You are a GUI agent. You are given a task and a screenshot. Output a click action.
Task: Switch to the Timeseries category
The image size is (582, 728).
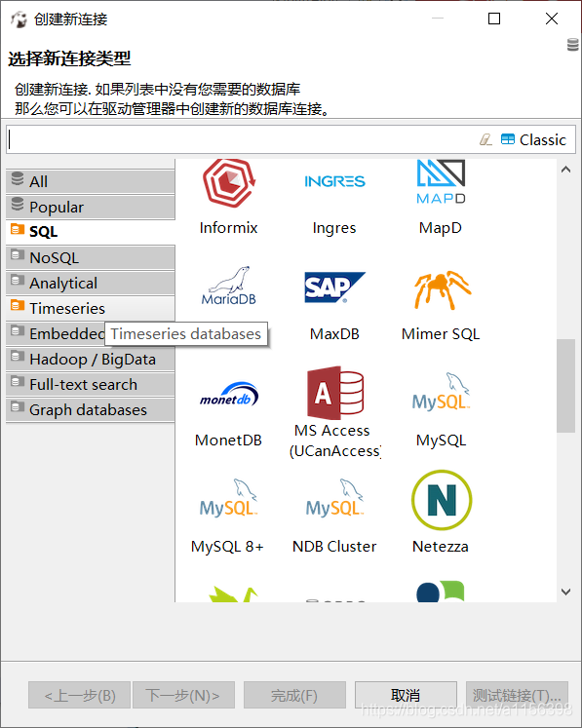(x=91, y=308)
